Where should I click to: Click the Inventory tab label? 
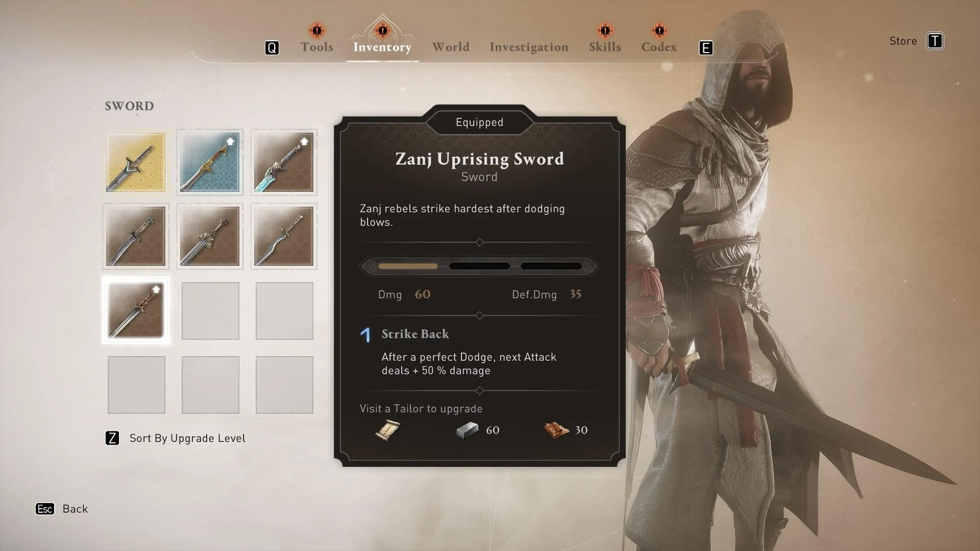(x=382, y=46)
